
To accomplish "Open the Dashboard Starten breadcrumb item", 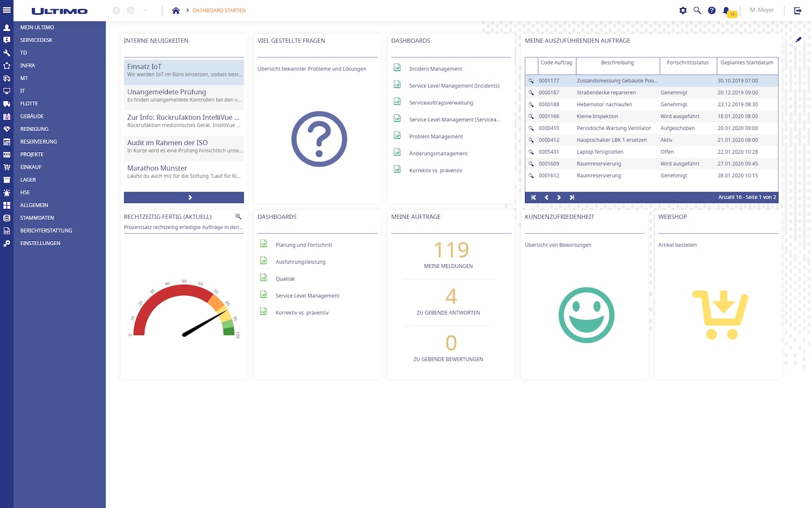I will pyautogui.click(x=219, y=10).
